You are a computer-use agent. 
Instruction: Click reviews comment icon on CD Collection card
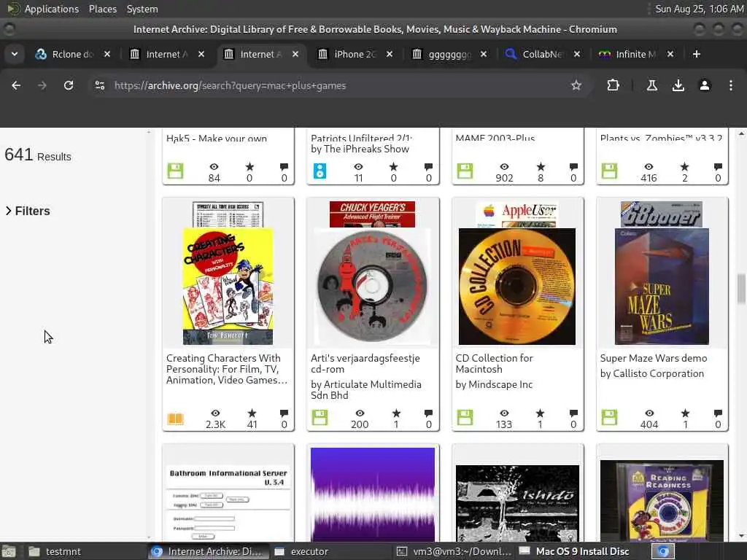point(573,413)
